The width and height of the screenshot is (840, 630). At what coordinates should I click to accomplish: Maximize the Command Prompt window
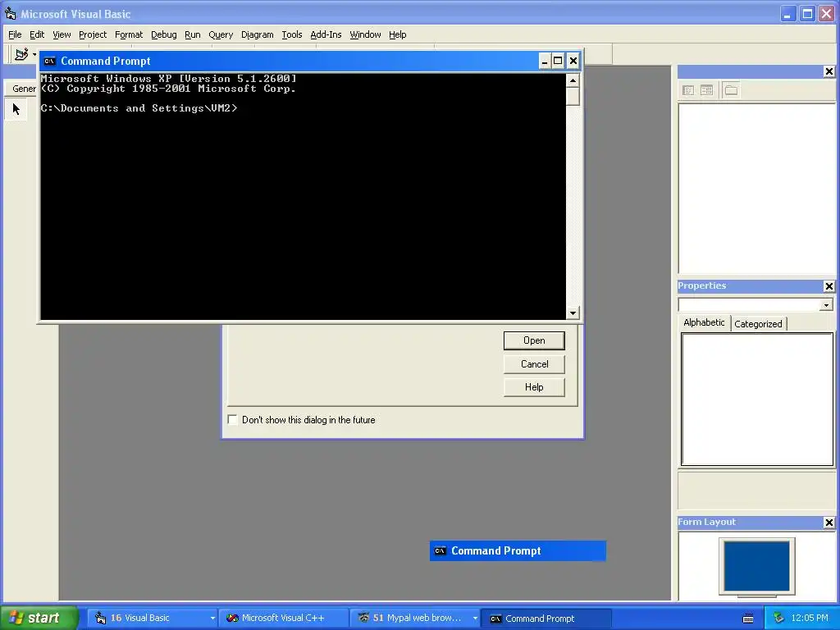pyautogui.click(x=558, y=61)
